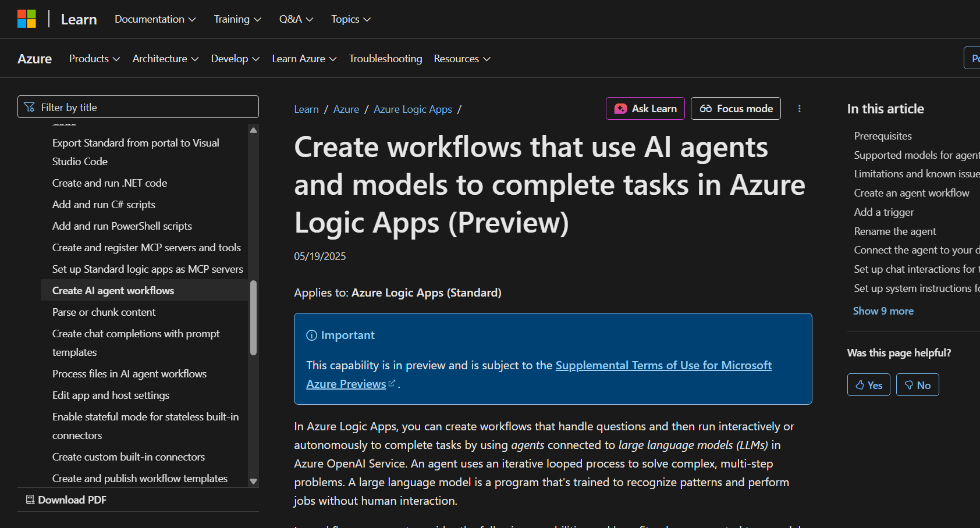Click the Show 9 more link
The image size is (980, 528).
coord(883,311)
